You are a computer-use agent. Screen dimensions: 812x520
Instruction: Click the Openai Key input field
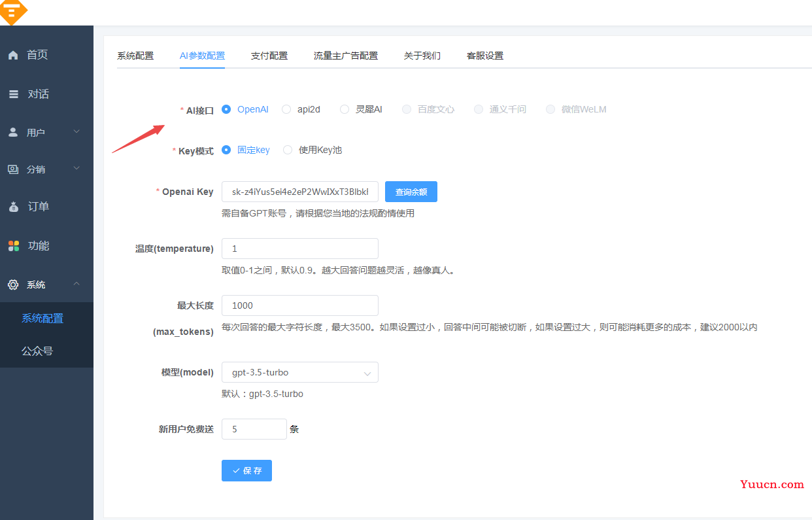pos(300,192)
